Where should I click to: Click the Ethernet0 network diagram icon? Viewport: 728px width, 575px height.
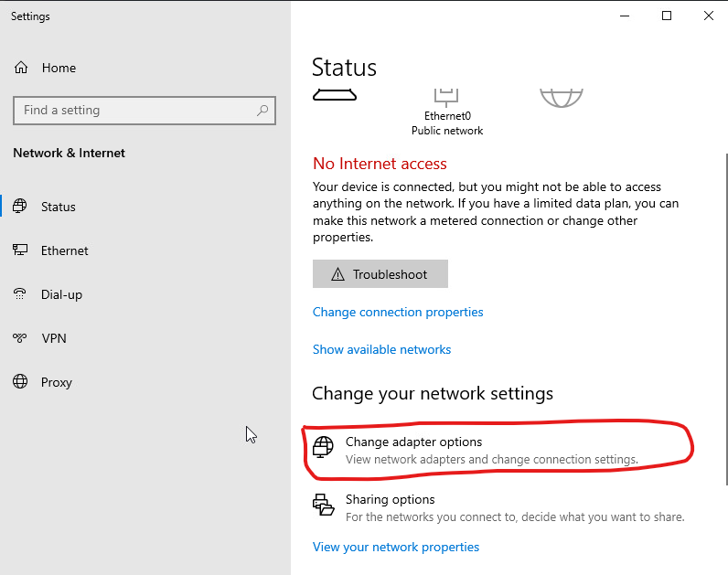(x=446, y=98)
